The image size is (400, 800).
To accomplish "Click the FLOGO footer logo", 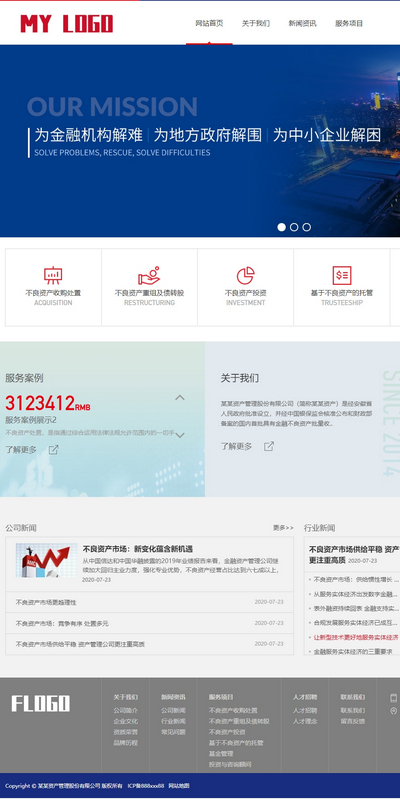I will (41, 704).
